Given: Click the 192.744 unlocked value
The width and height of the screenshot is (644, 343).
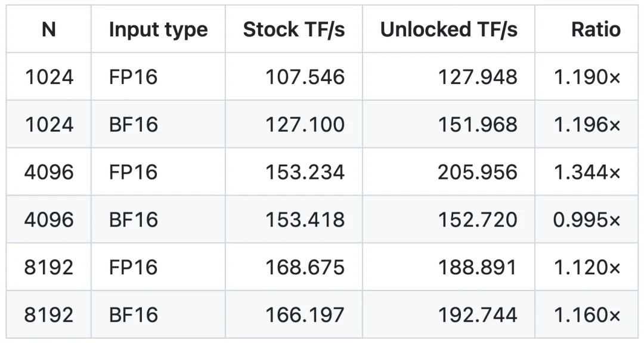Looking at the screenshot, I should tap(477, 315).
